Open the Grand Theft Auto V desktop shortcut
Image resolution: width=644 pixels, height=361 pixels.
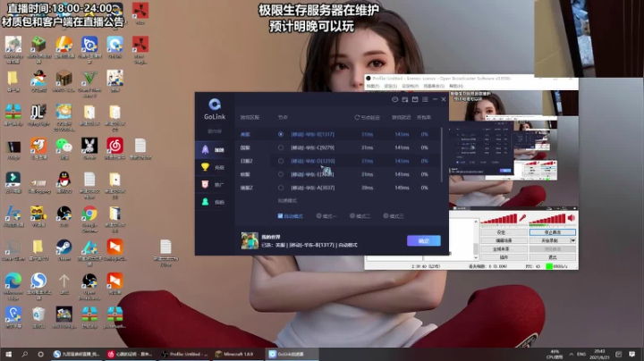(89, 83)
